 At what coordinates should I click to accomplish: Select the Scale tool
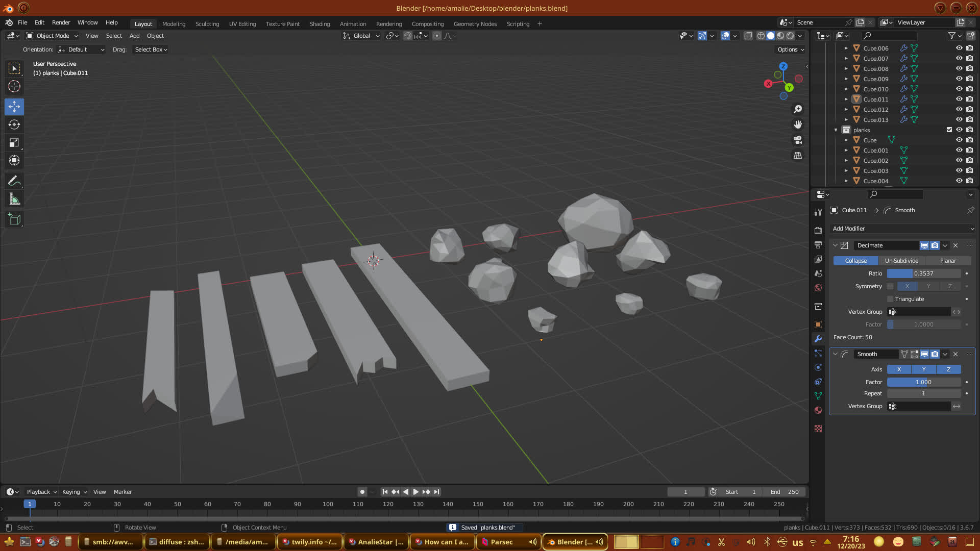coord(14,143)
